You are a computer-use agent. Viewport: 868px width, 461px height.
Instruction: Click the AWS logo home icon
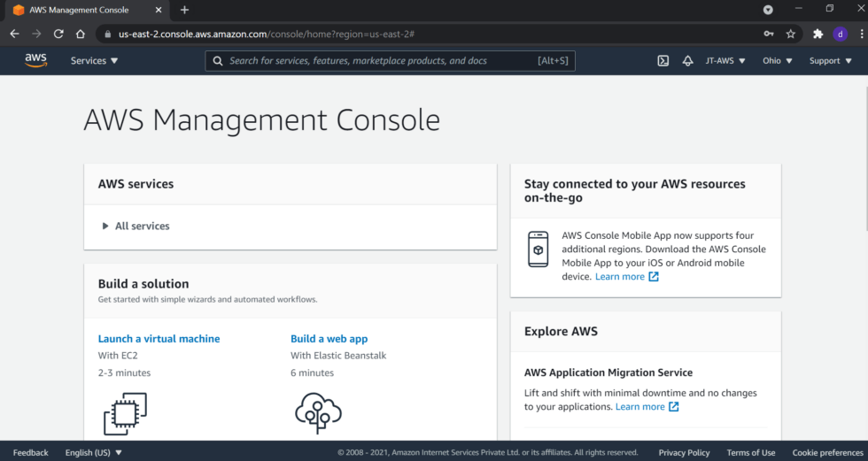[x=36, y=60]
